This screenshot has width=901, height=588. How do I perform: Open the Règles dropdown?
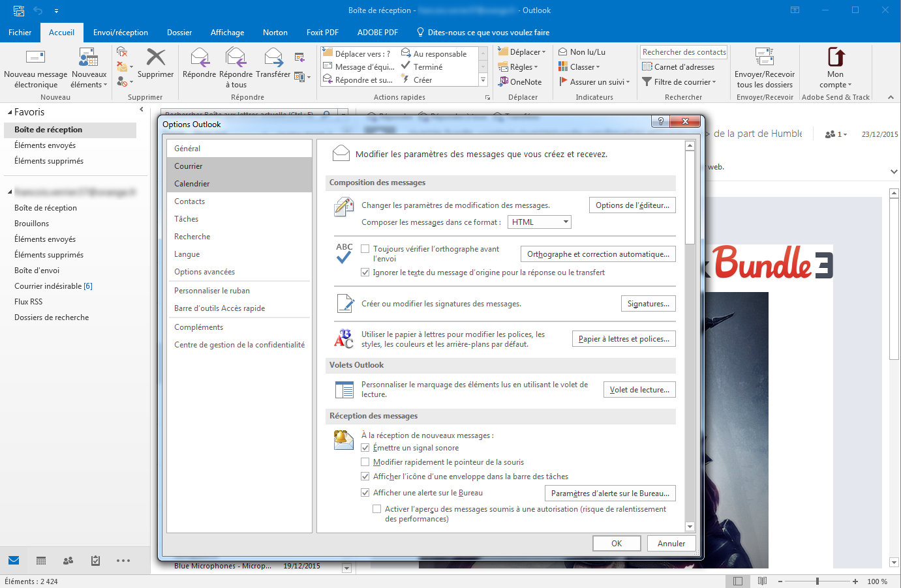[518, 67]
